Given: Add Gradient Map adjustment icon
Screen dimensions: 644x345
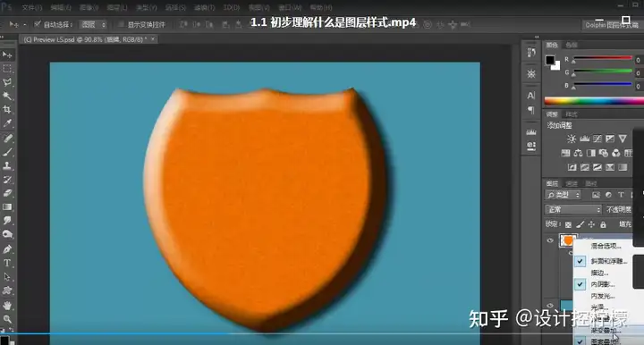Looking at the screenshot, I should (623, 167).
